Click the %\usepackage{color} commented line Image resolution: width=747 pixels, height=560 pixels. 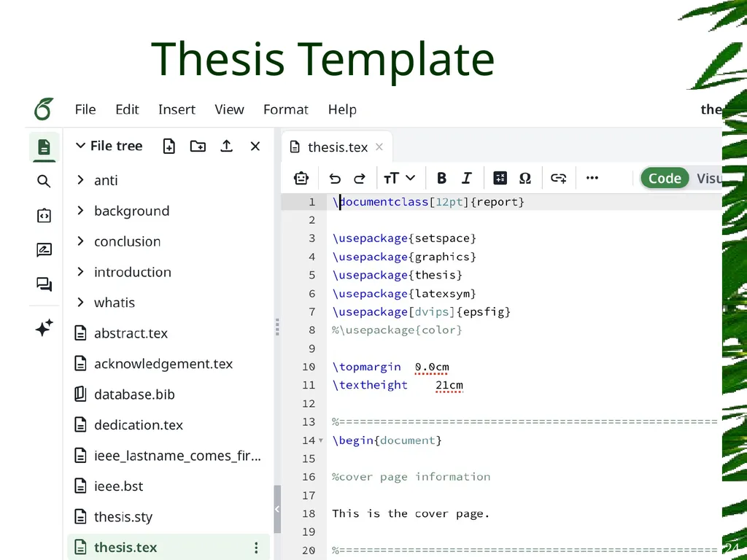[397, 330]
